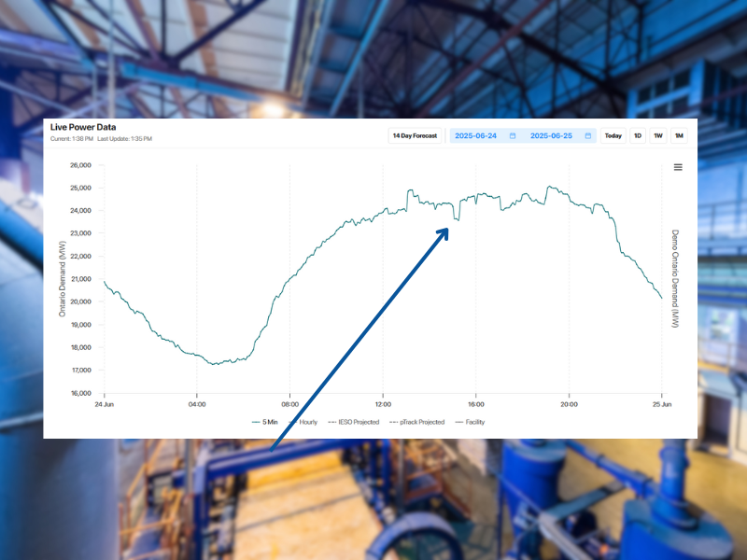Select the 1D range button

point(639,135)
